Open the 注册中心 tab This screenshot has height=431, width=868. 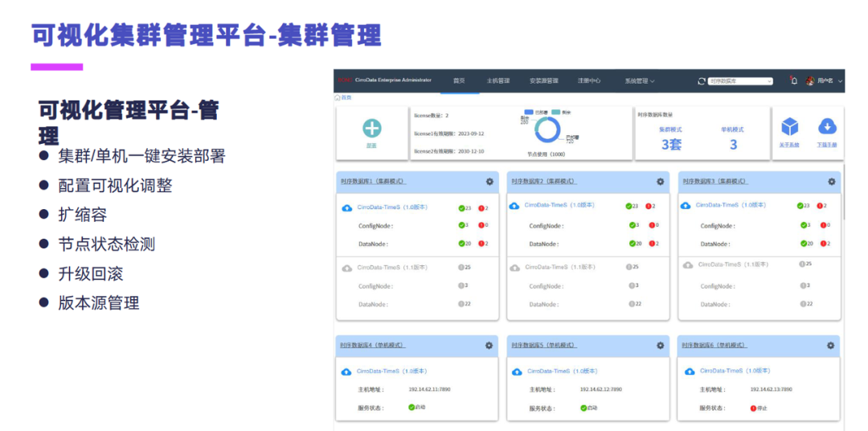click(590, 81)
